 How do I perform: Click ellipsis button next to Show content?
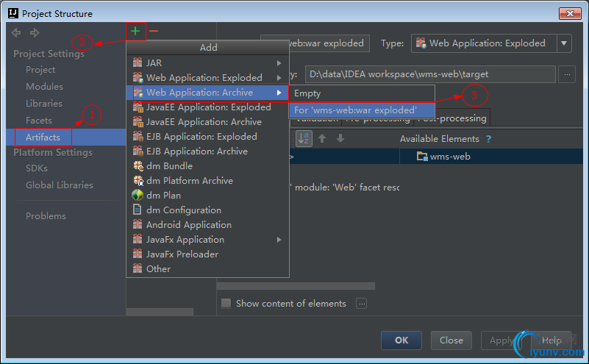pos(361,304)
